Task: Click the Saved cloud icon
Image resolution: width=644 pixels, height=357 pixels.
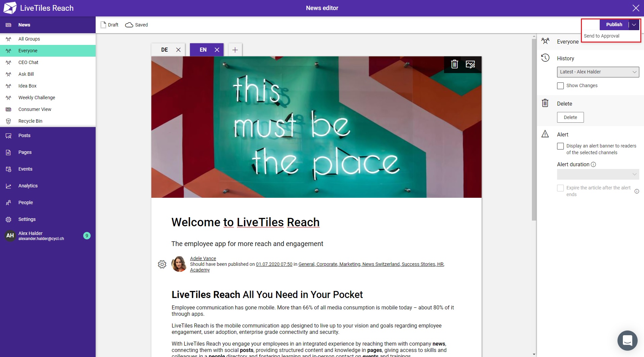Action: 129,25
